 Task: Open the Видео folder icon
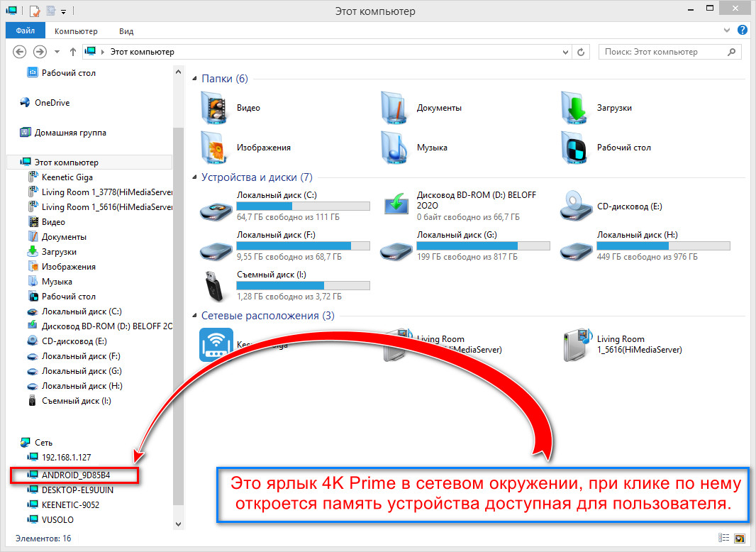coord(213,108)
